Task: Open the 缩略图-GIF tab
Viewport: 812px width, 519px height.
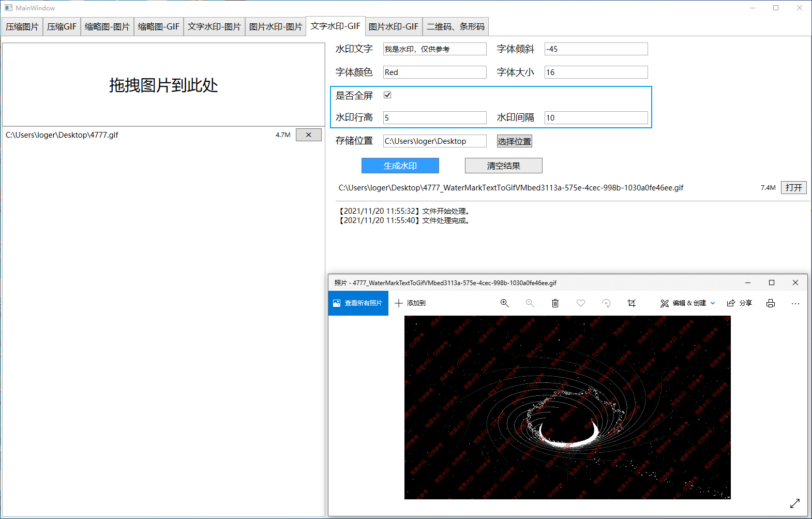Action: pos(159,27)
